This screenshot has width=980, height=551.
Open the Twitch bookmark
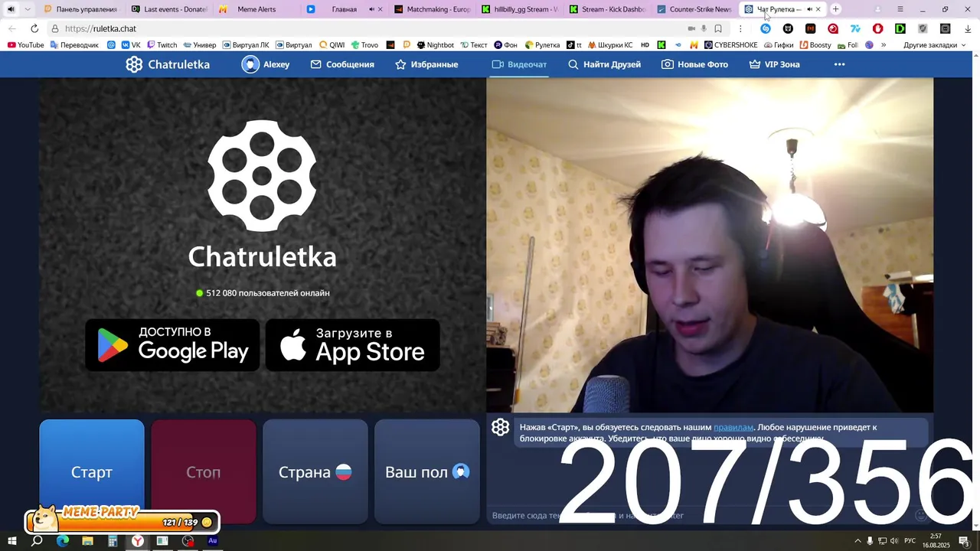161,45
